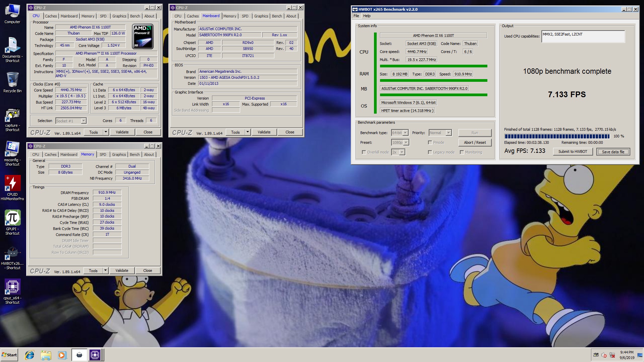The width and height of the screenshot is (644, 362).
Task: Open Windows Explorer folder on taskbar
Action: (x=46, y=355)
